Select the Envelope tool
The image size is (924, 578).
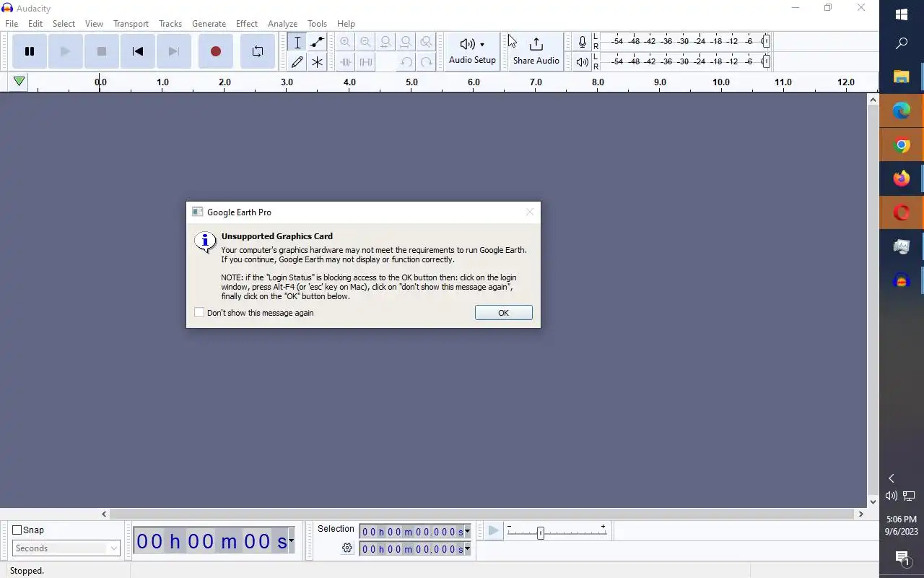tap(317, 42)
